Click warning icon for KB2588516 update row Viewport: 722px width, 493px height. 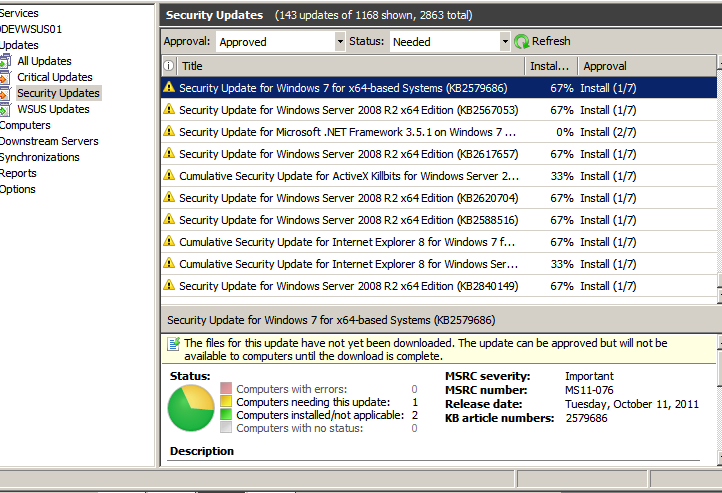point(169,219)
